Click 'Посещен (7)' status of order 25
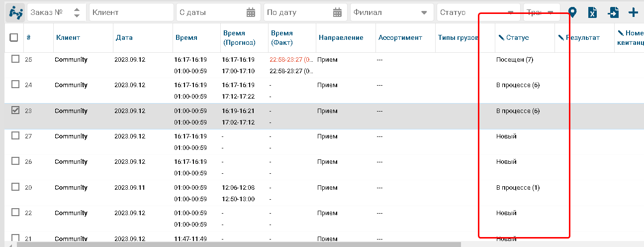 point(514,60)
